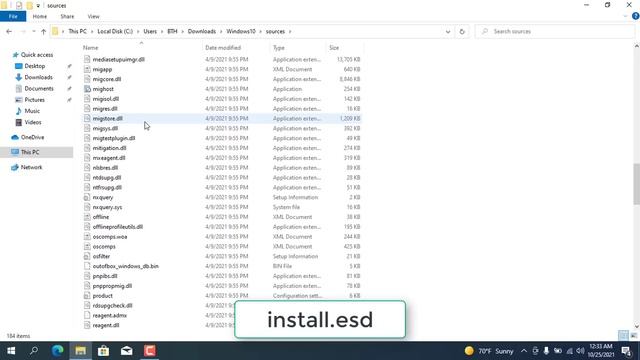Open Mail app from the taskbar

(x=127, y=351)
